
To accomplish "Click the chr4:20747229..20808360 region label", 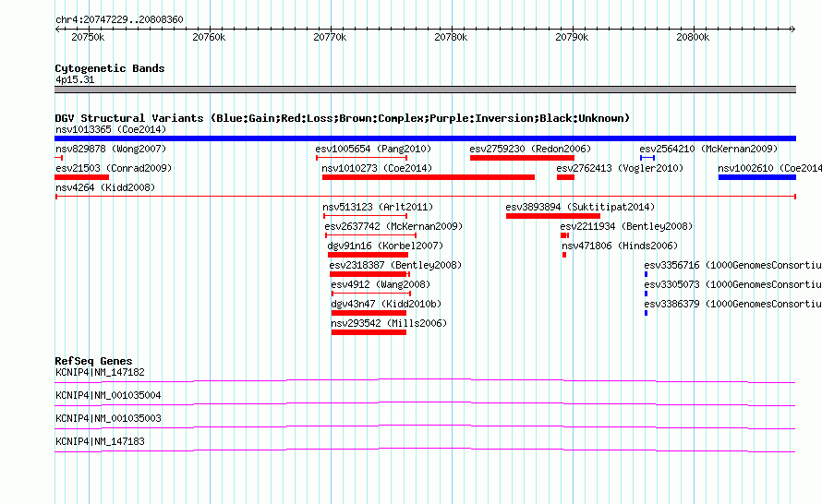I will (119, 19).
